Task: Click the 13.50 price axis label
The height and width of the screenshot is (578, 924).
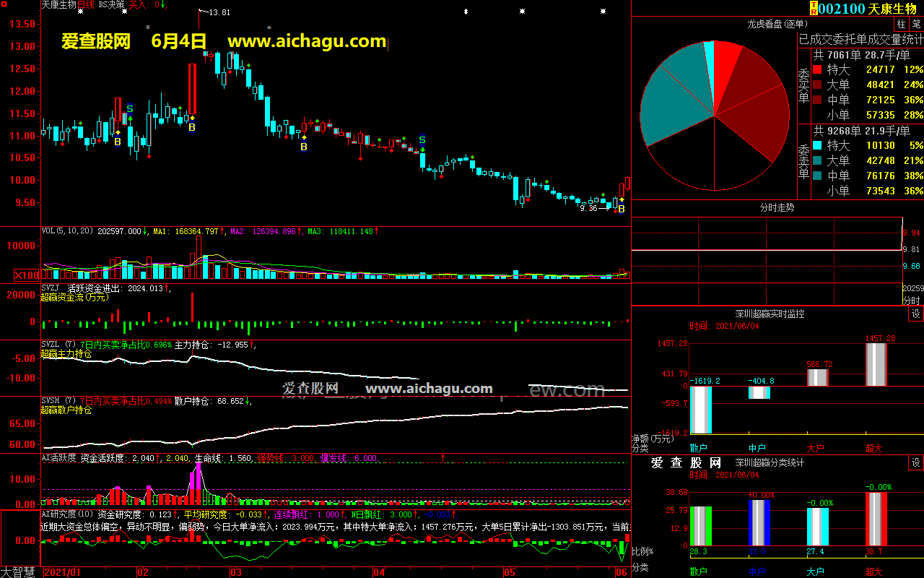Action: point(22,24)
